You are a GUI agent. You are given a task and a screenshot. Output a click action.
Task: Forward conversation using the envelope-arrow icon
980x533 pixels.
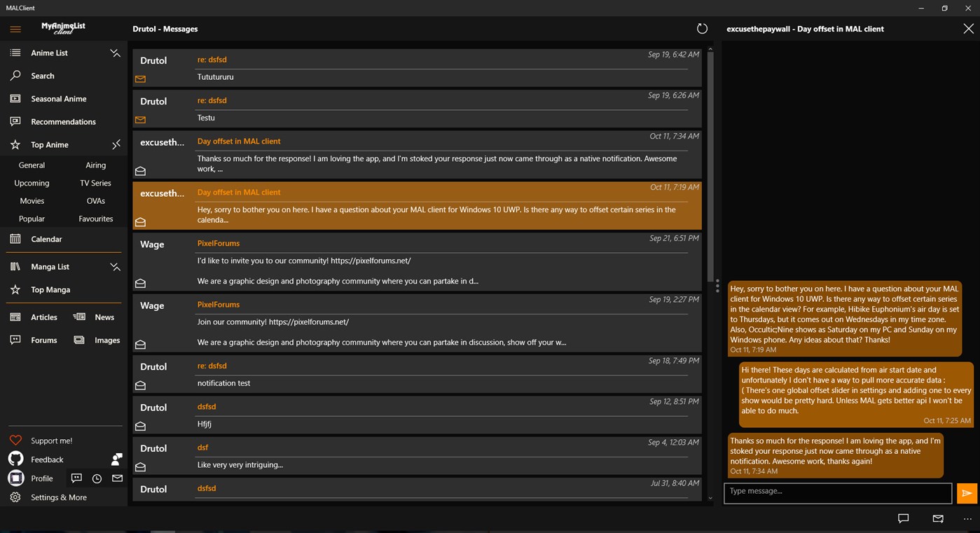point(937,518)
